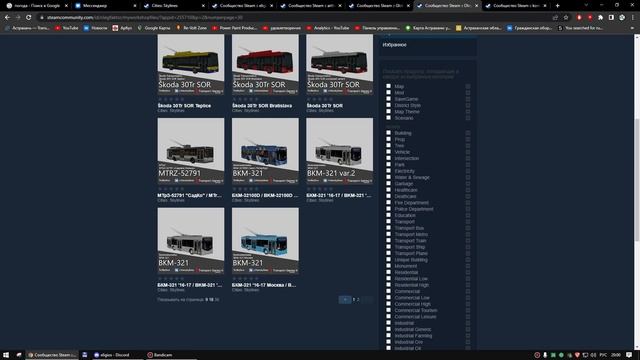
Task: Check the Scenario checkbox
Action: tap(389, 118)
